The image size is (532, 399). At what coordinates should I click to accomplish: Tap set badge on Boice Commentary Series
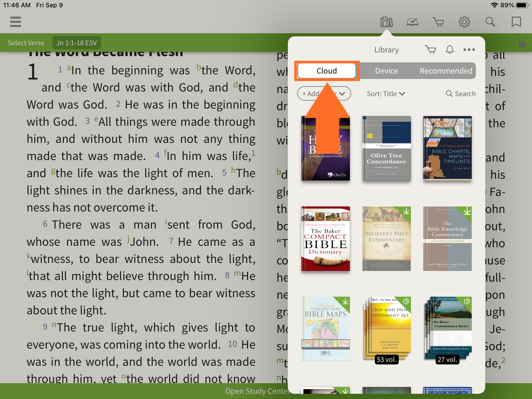[467, 301]
